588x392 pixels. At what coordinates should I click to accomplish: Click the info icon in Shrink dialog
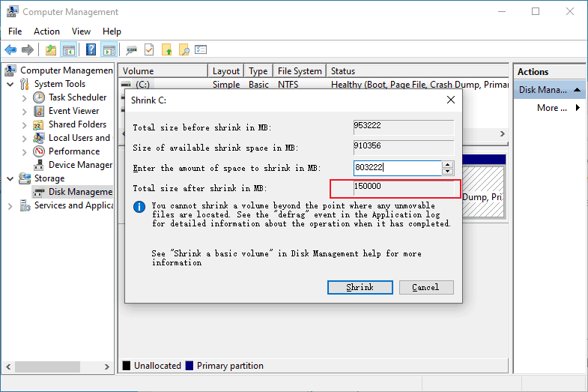pyautogui.click(x=139, y=207)
